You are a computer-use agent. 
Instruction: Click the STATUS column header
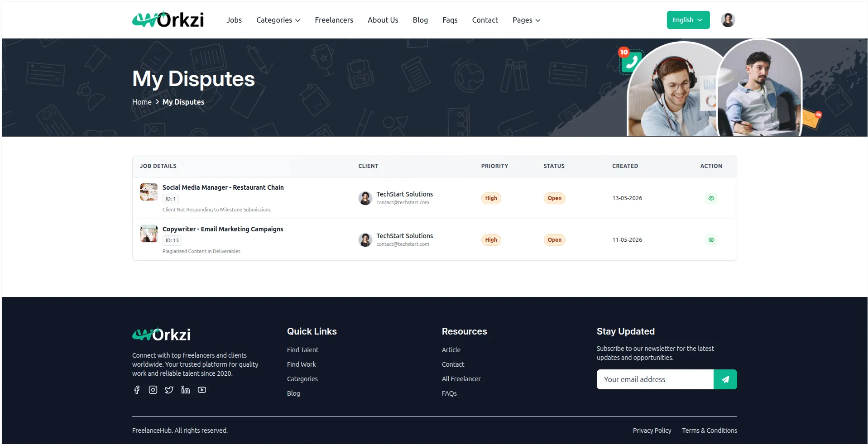point(554,166)
